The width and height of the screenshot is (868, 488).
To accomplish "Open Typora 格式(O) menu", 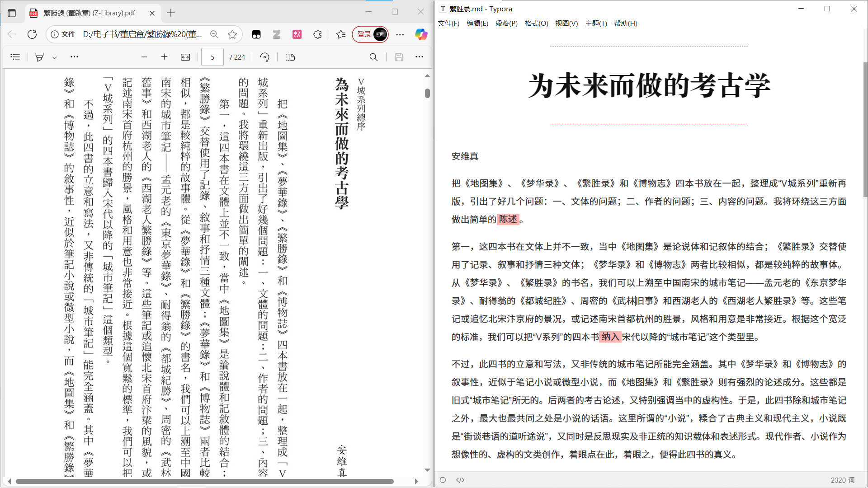I will coord(536,23).
